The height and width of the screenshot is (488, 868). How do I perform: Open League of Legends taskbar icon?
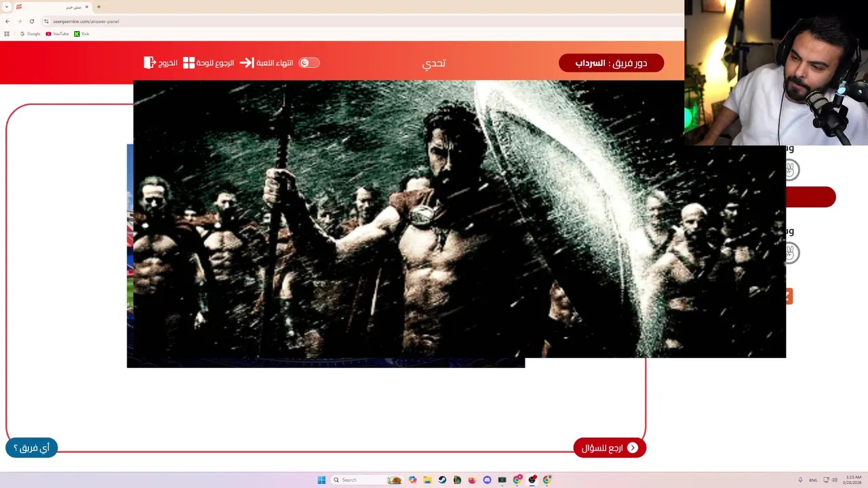457,480
